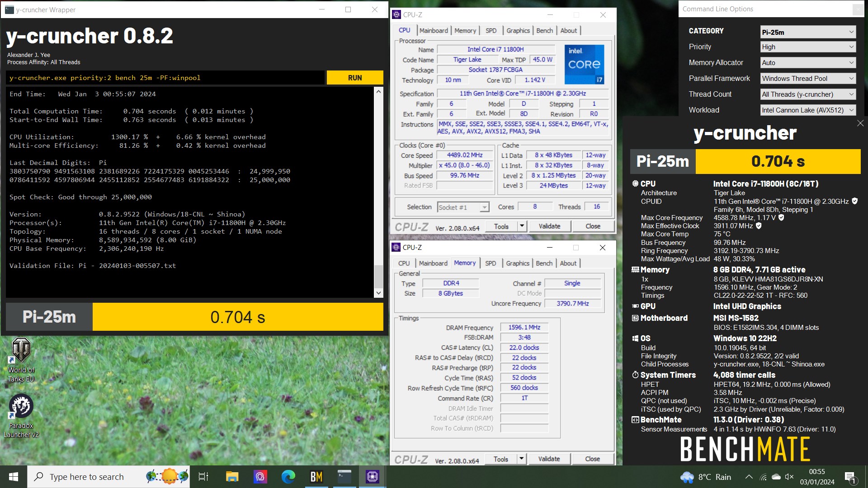The height and width of the screenshot is (488, 868).
Task: Select SPD tab in lower CPU-Z window
Action: click(x=491, y=263)
